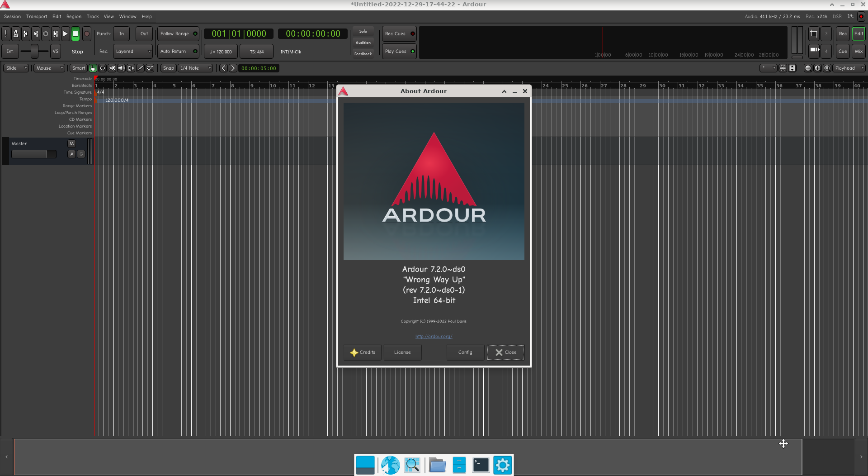Toggle Smart mode
Screen dimensions: 868x476
coord(79,68)
